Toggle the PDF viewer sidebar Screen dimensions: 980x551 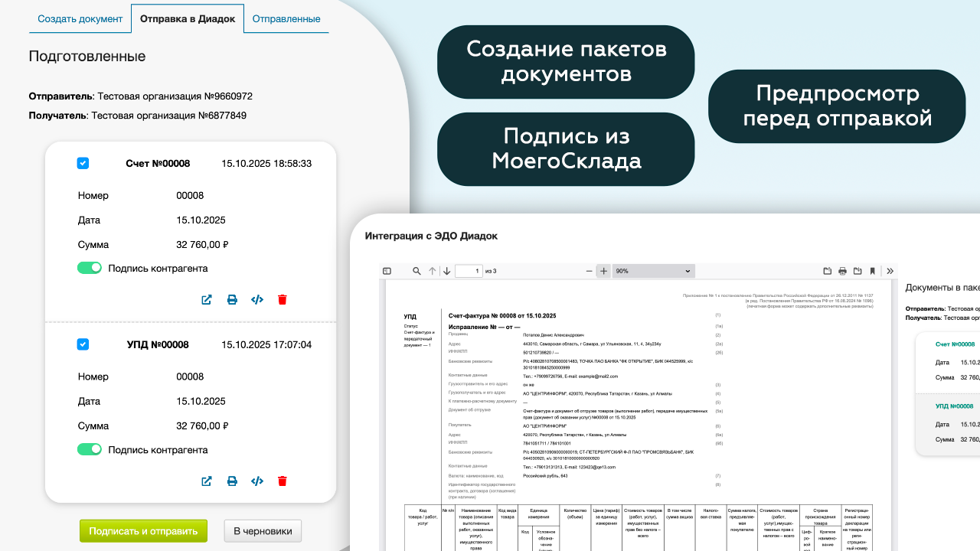[x=387, y=271]
